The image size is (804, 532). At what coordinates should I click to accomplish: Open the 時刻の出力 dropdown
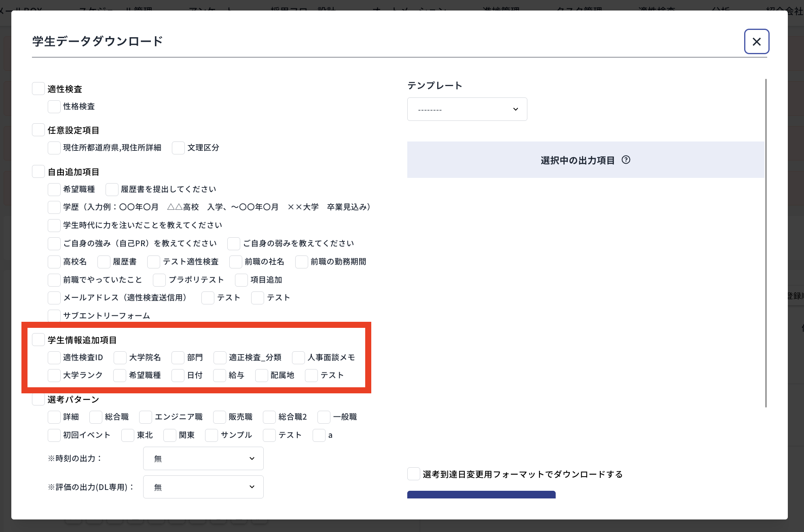click(203, 458)
